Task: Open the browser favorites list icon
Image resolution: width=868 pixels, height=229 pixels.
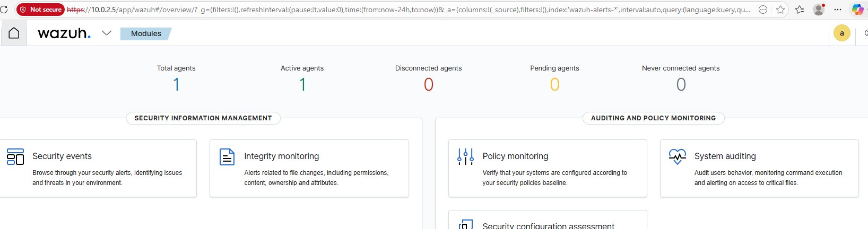Action: point(800,10)
